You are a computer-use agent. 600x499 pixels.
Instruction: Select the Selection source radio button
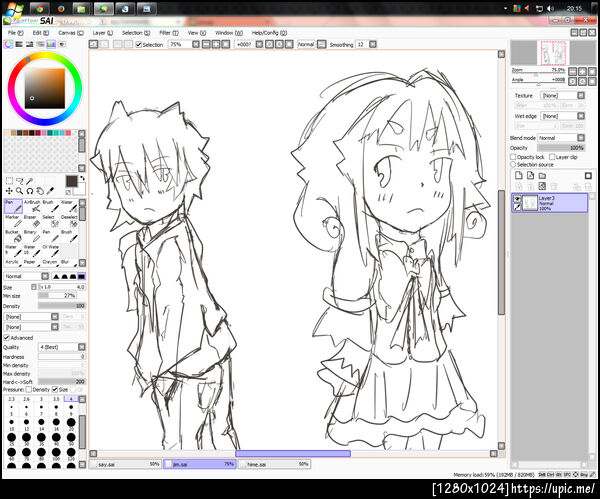513,165
